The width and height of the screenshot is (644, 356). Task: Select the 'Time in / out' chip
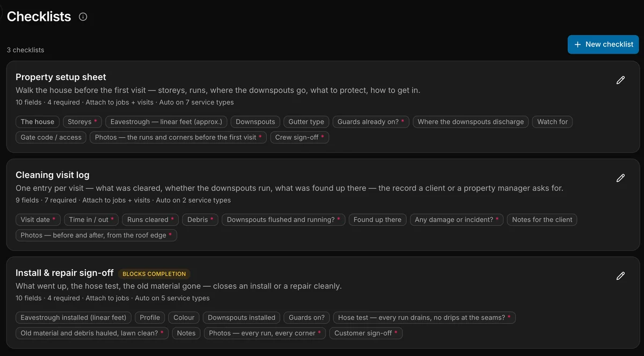(x=91, y=220)
